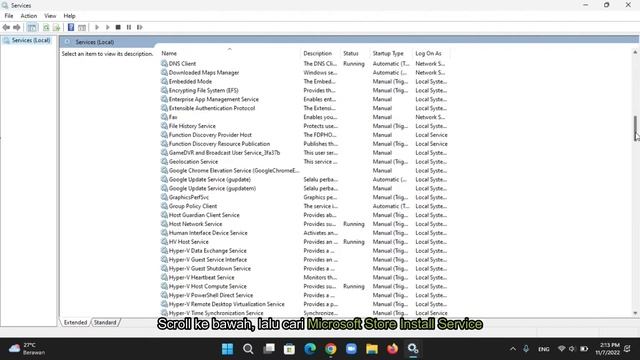Open taskbar Search icon
640x360 pixels.
tap(248, 349)
